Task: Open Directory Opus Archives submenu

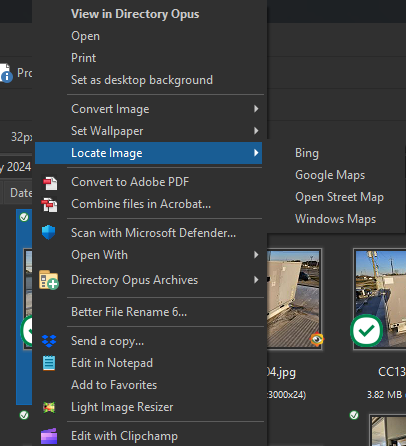Action: [149, 280]
